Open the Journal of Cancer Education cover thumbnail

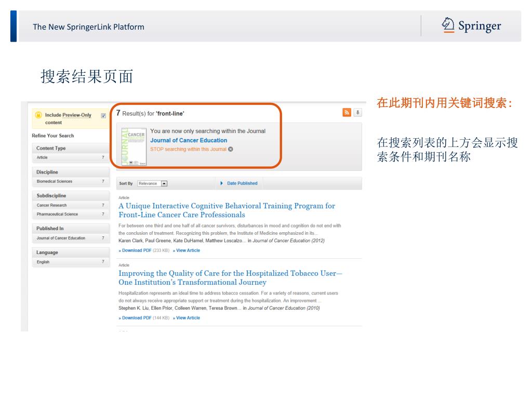[x=134, y=147]
